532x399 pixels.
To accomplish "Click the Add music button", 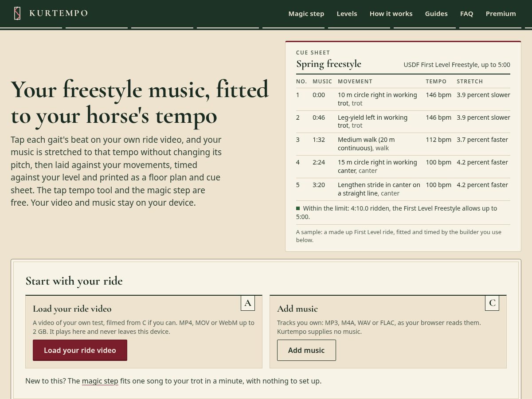I will (306, 350).
